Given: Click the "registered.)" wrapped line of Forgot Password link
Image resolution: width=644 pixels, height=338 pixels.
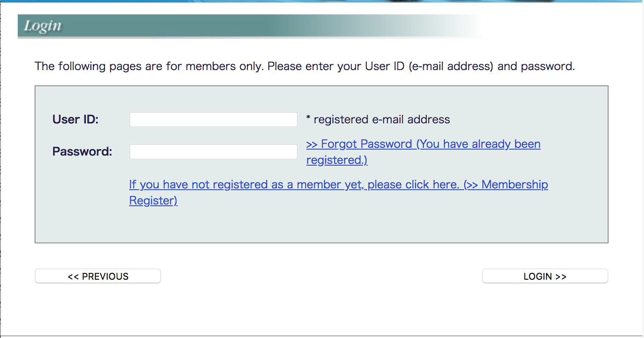Looking at the screenshot, I should pyautogui.click(x=337, y=160).
